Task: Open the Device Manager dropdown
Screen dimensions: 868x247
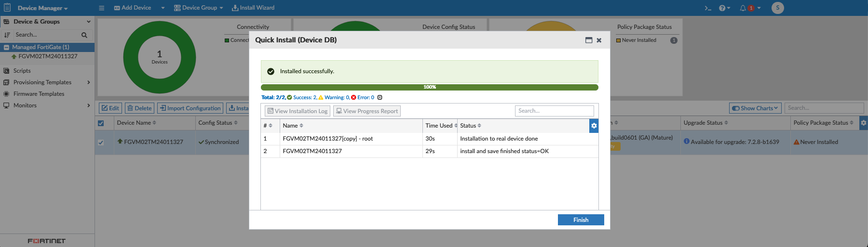Action: (x=42, y=8)
